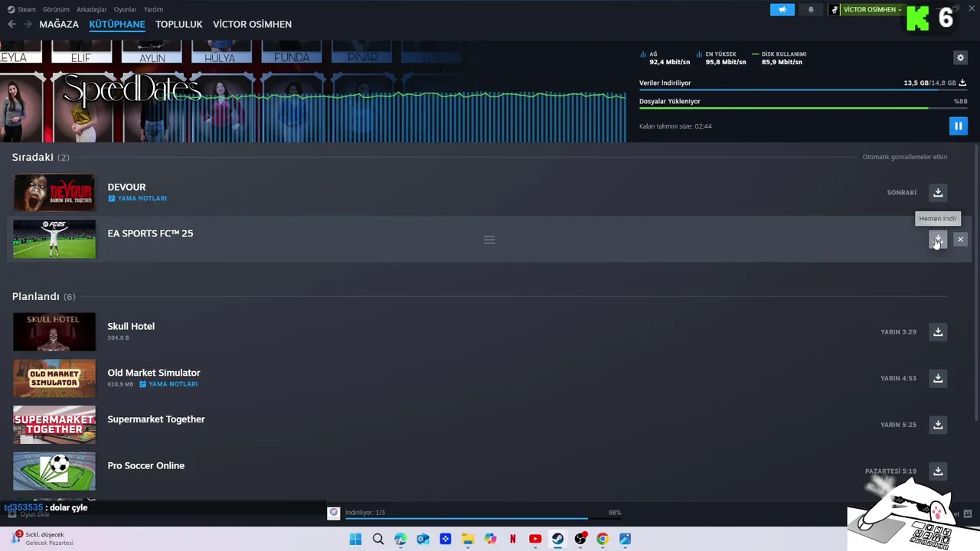
Task: Open the notifications bell
Action: tap(811, 10)
